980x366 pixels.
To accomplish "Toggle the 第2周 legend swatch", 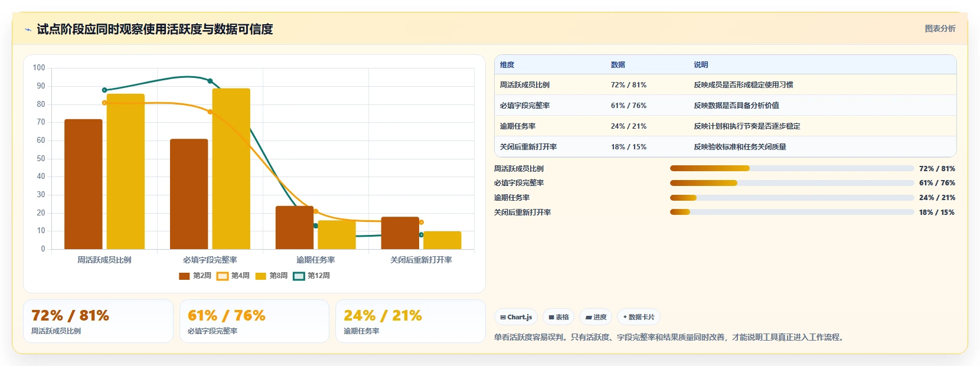I will 184,276.
